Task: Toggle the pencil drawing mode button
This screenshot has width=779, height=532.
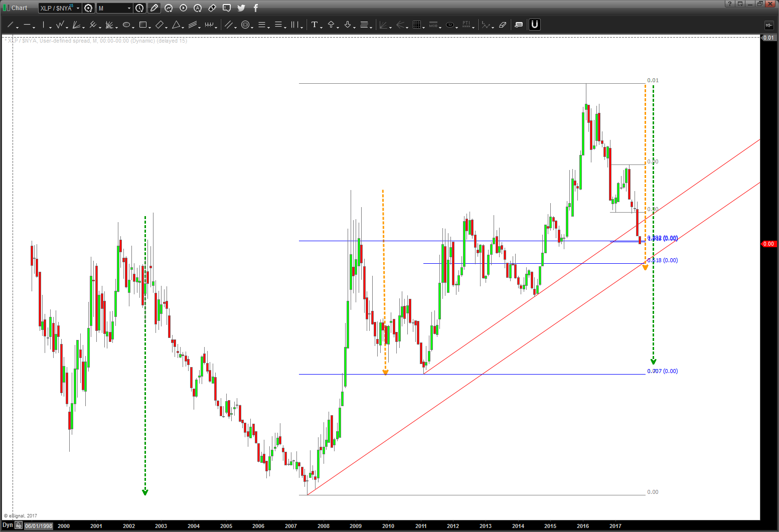Action: pos(154,8)
